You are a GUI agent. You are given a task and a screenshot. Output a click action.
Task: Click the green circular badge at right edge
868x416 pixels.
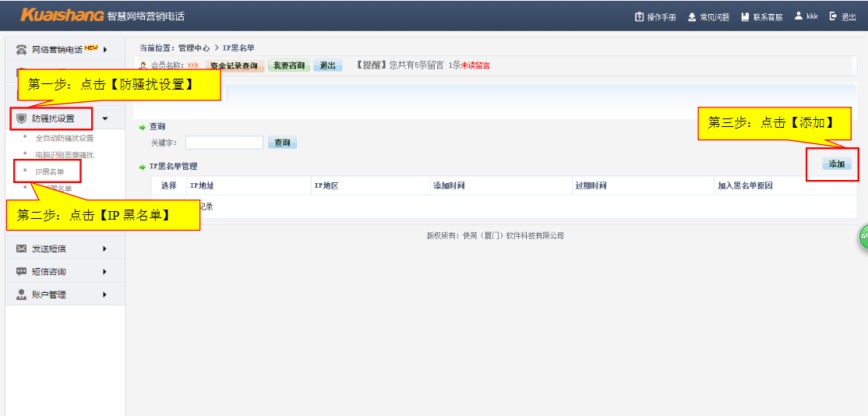[863, 238]
